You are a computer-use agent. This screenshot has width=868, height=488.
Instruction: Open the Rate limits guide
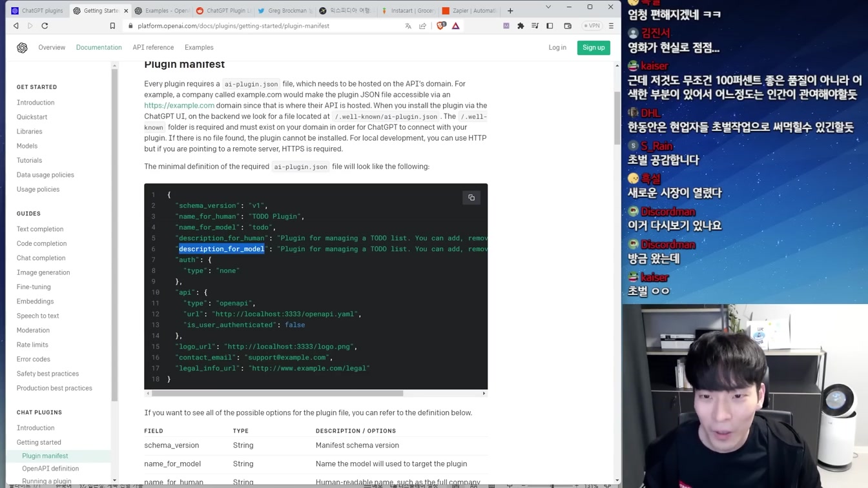32,345
